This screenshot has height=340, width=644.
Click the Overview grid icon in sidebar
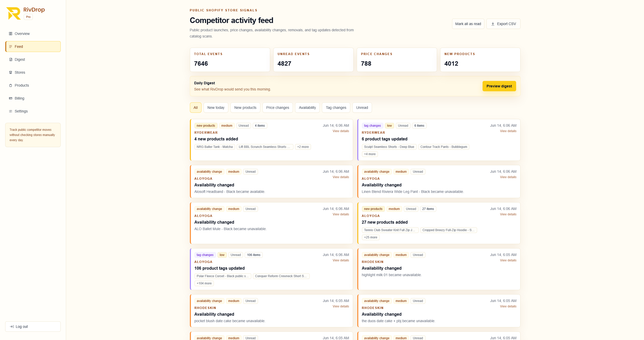(11, 34)
